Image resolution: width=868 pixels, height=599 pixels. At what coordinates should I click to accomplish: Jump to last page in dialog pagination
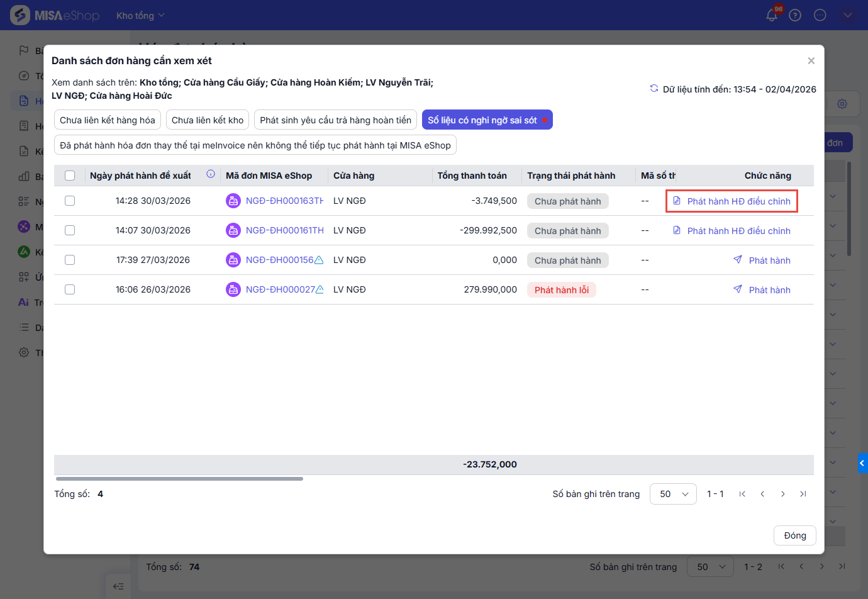(803, 494)
